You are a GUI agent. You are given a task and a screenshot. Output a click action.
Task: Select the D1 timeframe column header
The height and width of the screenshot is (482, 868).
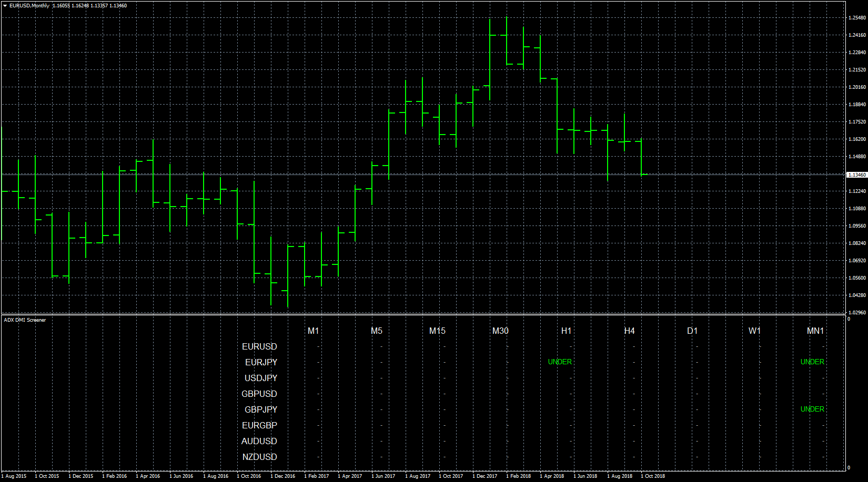pyautogui.click(x=692, y=331)
